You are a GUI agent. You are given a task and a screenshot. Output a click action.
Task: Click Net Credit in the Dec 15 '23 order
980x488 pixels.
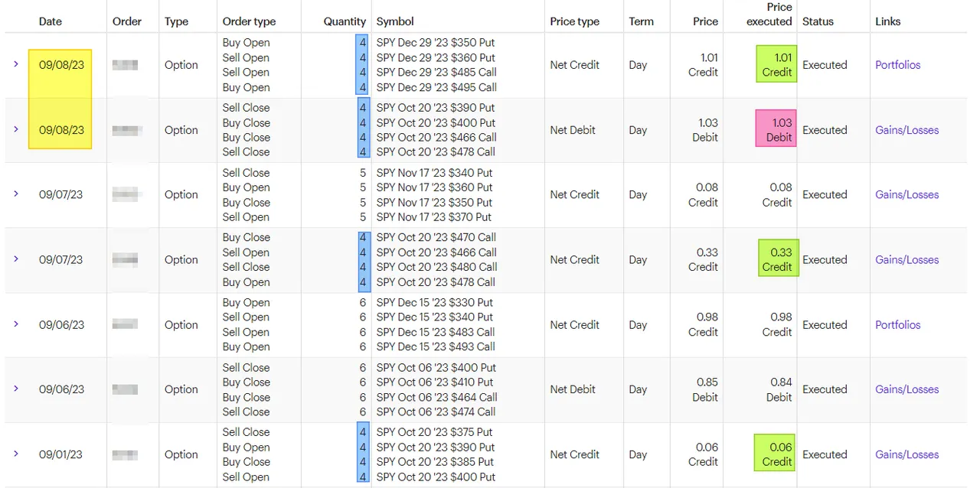574,324
